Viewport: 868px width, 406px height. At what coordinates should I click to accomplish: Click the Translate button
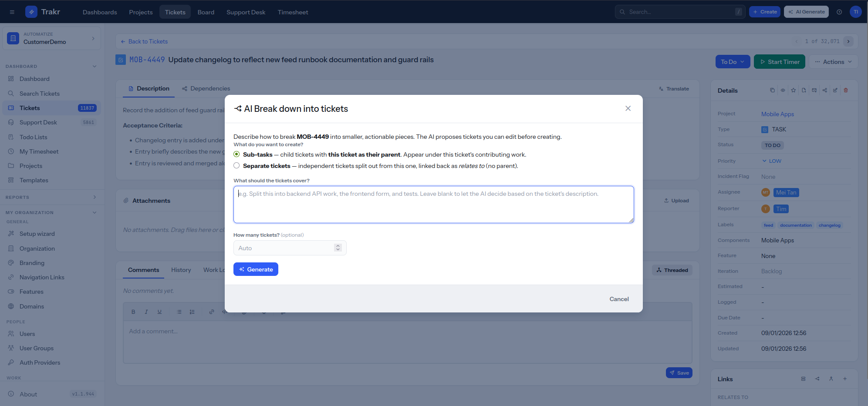click(673, 89)
